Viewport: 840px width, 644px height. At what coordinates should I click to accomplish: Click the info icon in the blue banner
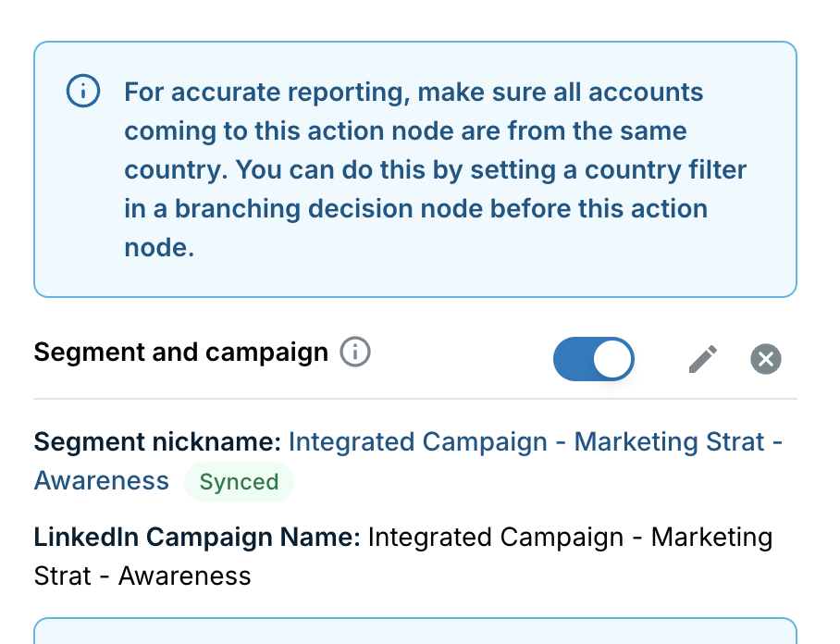coord(83,91)
